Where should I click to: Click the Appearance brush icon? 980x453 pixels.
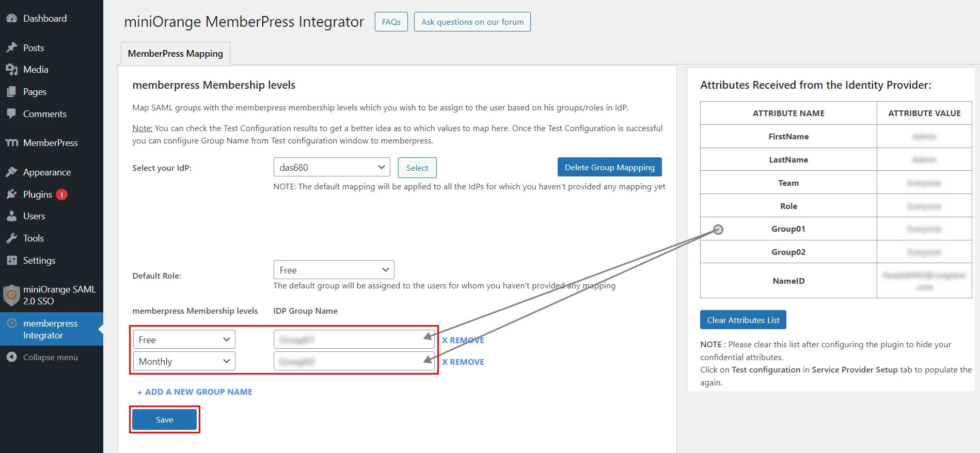(x=11, y=172)
